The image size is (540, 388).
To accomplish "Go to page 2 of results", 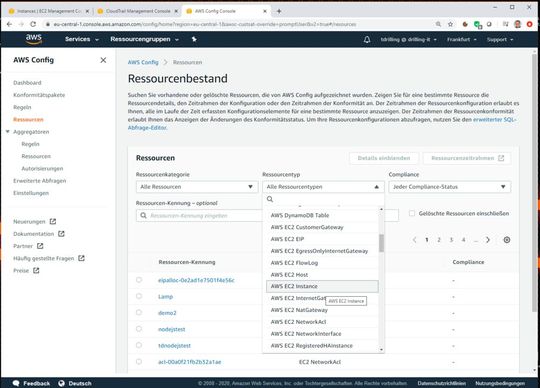I will [x=439, y=240].
